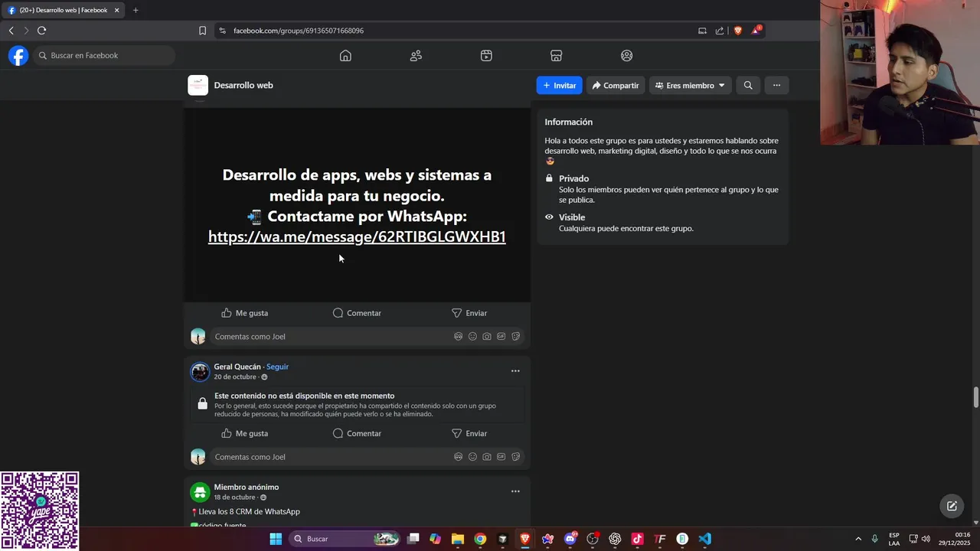
Task: Open TikTok from taskbar
Action: coord(637,539)
